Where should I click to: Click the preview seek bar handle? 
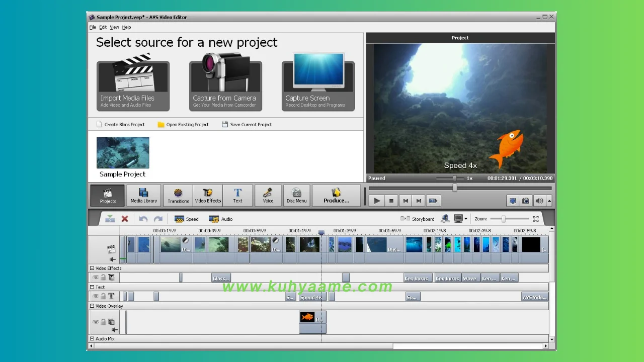tap(455, 188)
